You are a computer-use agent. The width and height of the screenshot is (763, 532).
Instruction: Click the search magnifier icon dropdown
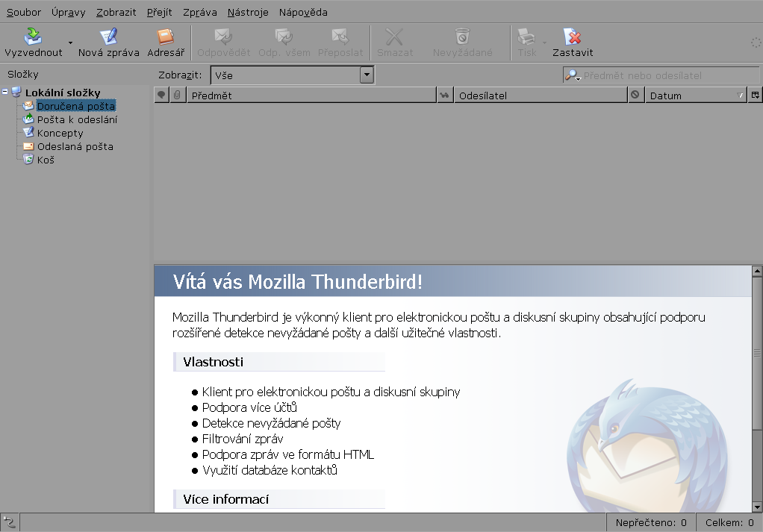[572, 75]
